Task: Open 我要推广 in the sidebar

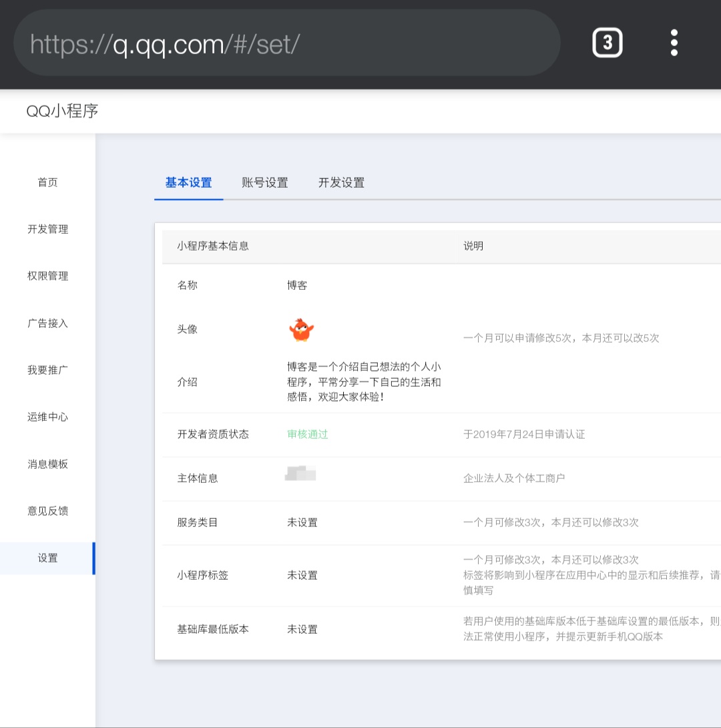Action: coord(48,370)
